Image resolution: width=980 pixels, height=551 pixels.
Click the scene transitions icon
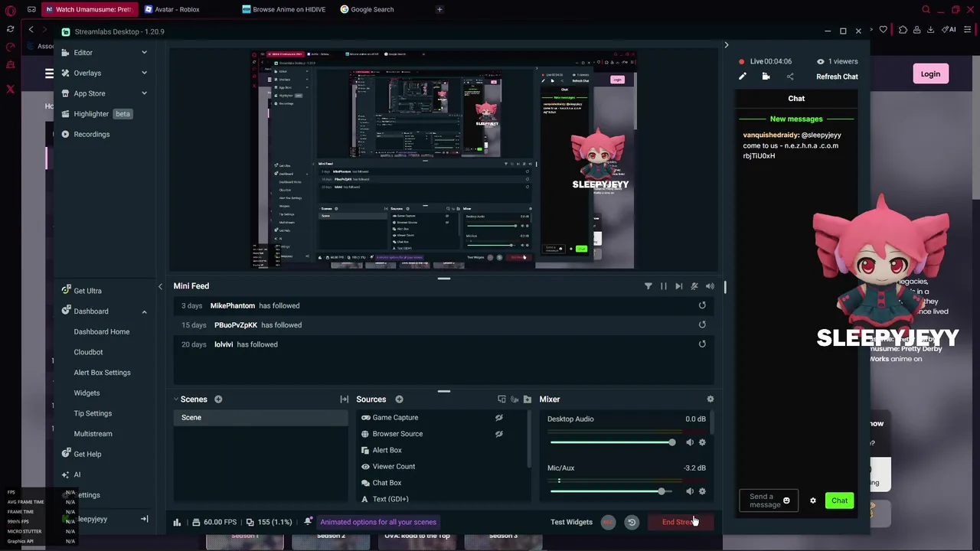(344, 399)
